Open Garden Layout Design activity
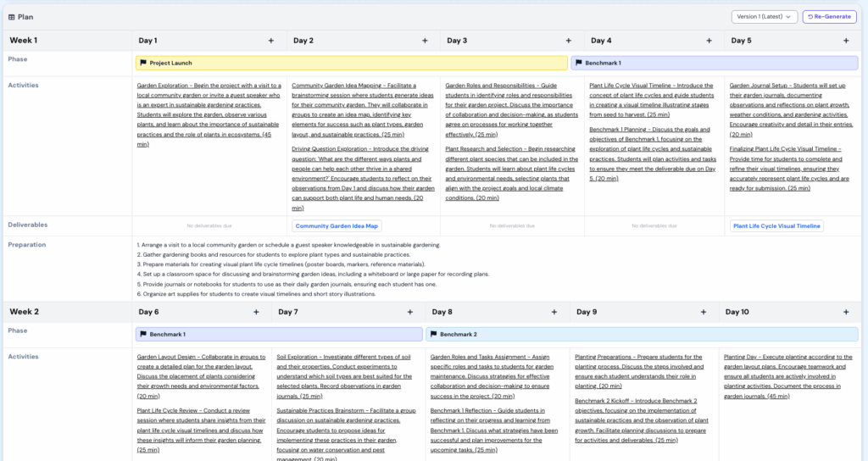Image resolution: width=868 pixels, height=461 pixels. [x=201, y=376]
